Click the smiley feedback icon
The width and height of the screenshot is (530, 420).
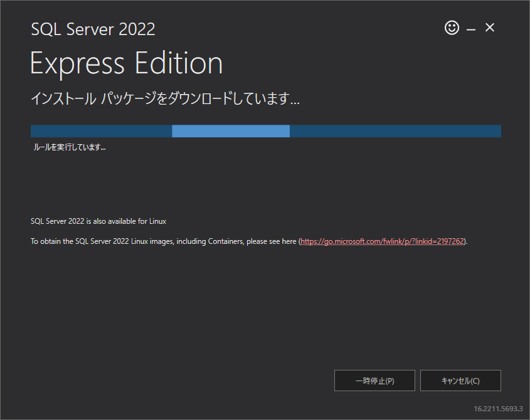point(452,28)
